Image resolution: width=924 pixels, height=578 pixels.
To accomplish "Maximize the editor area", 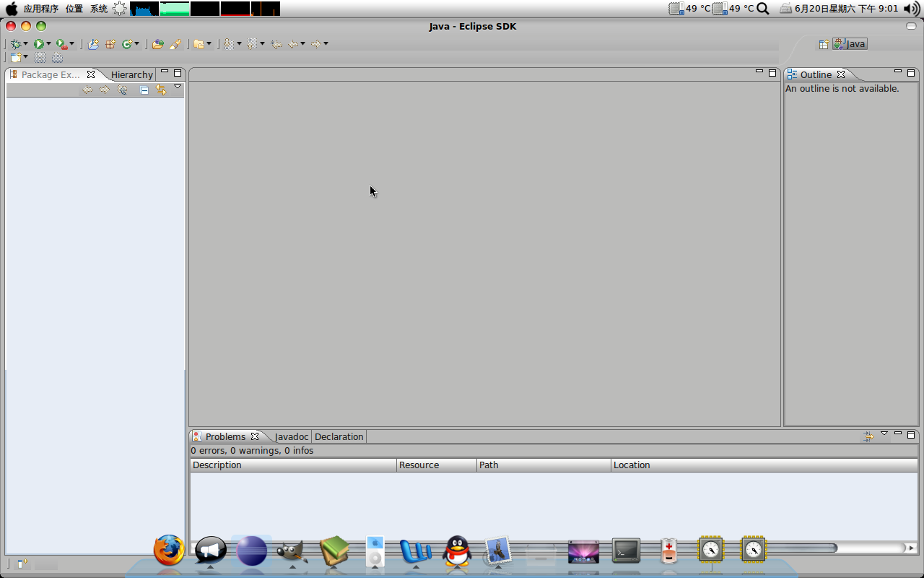I will 772,73.
